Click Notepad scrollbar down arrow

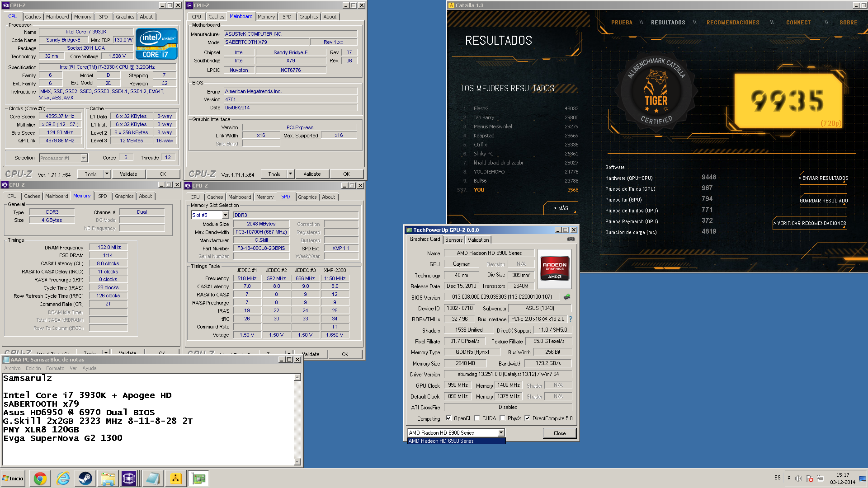[x=297, y=462]
